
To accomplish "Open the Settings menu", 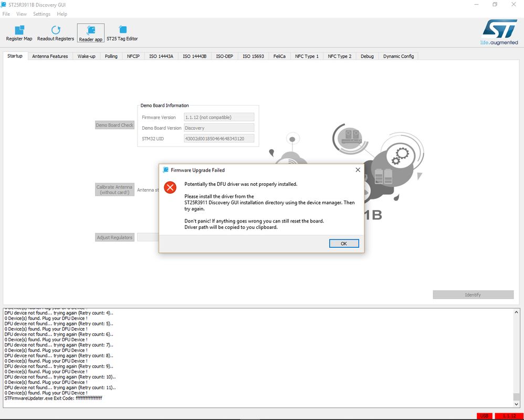I will click(42, 14).
